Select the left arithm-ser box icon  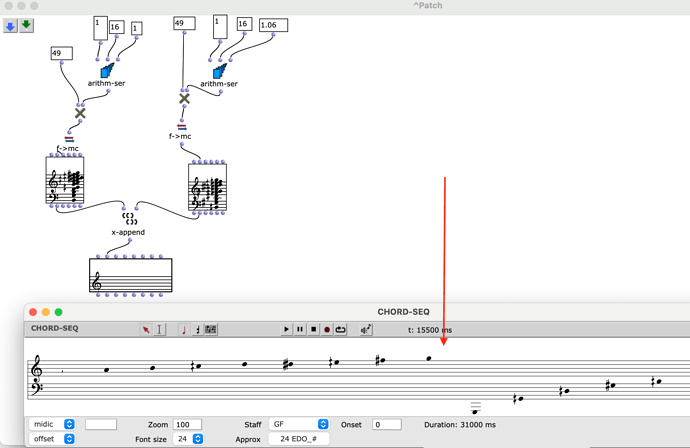click(x=106, y=71)
